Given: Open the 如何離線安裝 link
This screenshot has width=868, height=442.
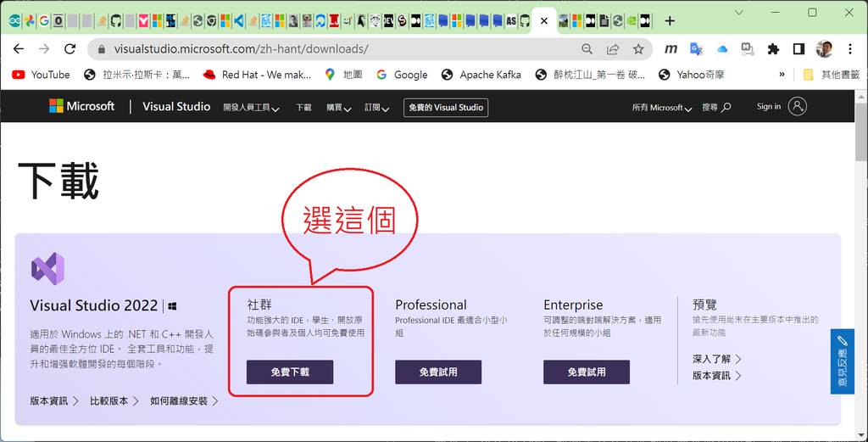Looking at the screenshot, I should [x=184, y=401].
